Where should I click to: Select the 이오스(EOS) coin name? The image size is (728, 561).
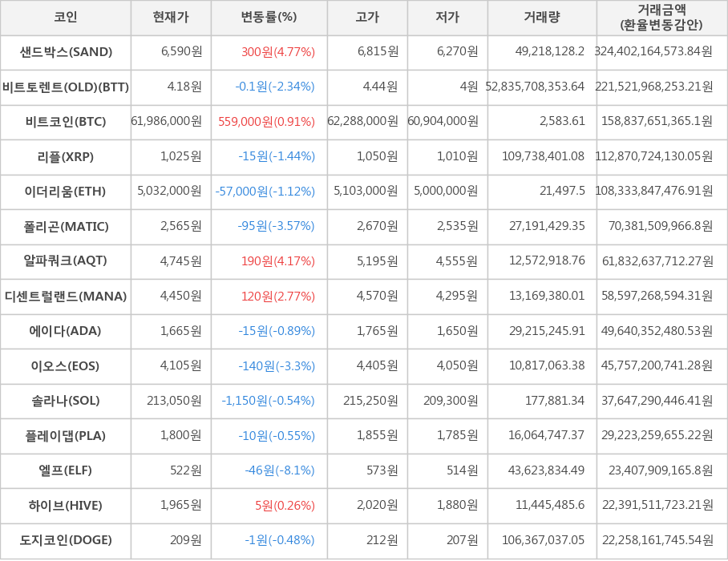[65, 366]
